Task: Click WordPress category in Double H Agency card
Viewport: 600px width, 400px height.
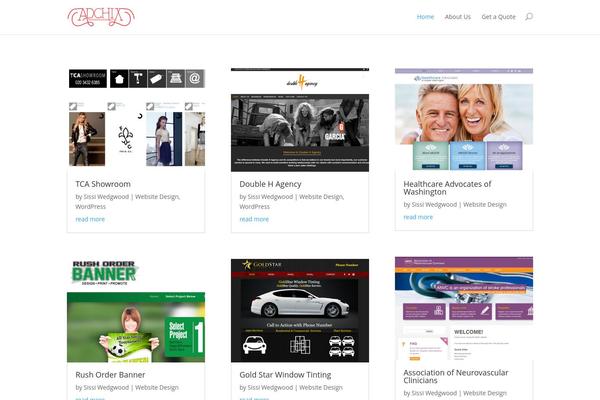Action: pos(254,207)
